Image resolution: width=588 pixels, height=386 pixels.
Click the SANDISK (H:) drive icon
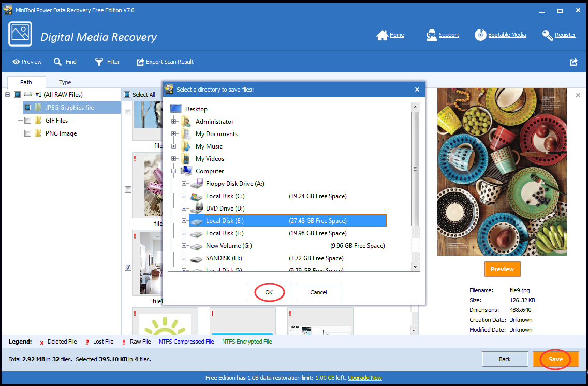click(197, 258)
